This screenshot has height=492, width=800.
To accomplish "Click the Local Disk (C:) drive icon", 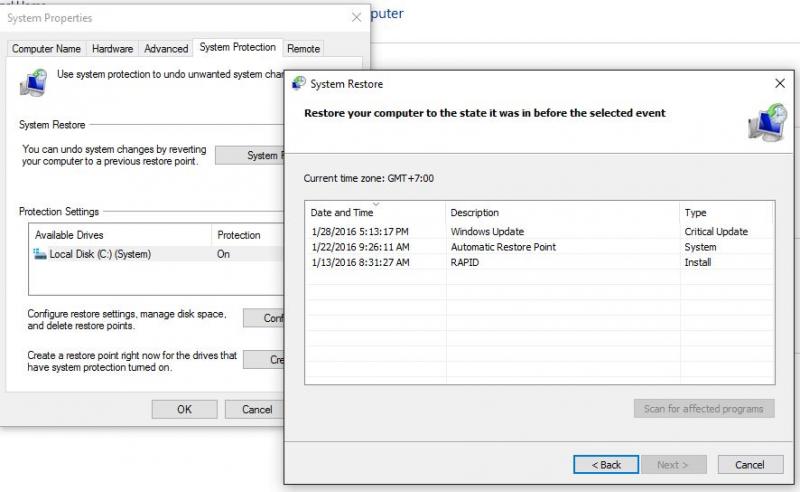I will 40,254.
